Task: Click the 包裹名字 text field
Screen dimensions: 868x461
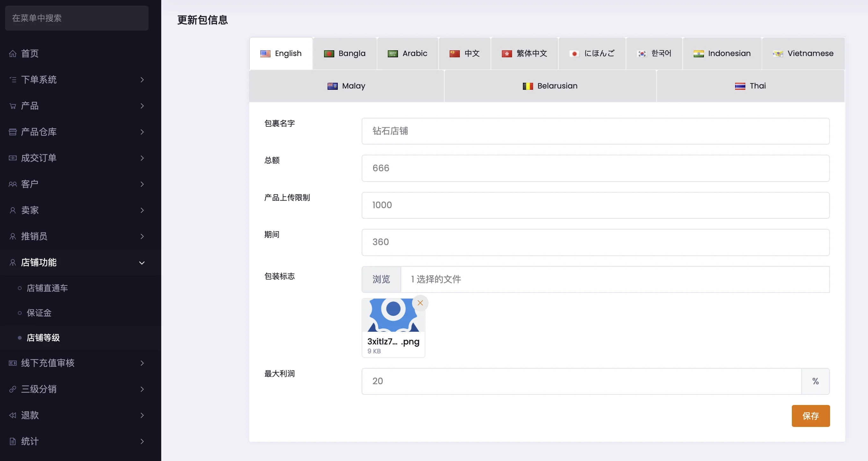Action: click(595, 131)
